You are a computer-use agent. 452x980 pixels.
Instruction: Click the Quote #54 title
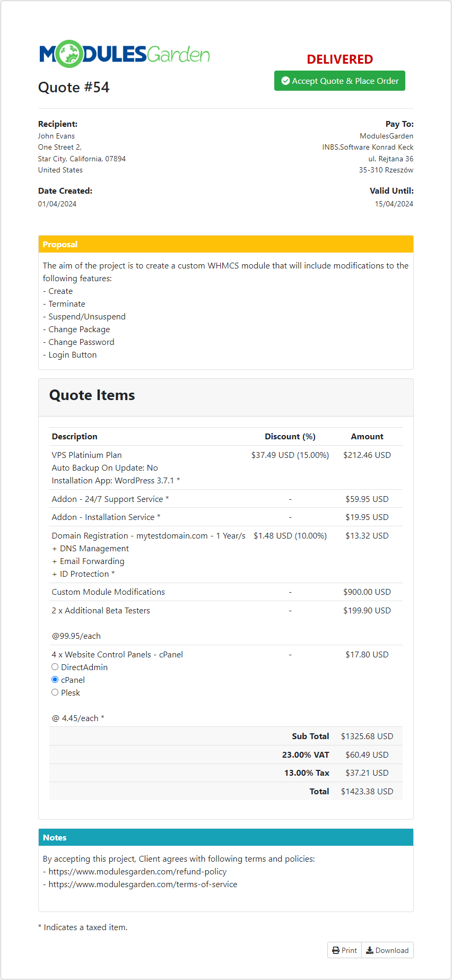74,87
